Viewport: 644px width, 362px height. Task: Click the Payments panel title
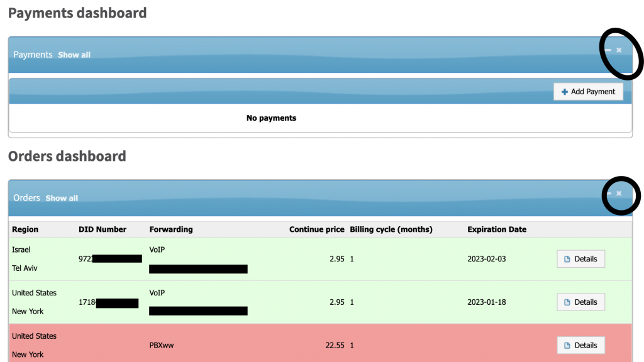point(33,55)
